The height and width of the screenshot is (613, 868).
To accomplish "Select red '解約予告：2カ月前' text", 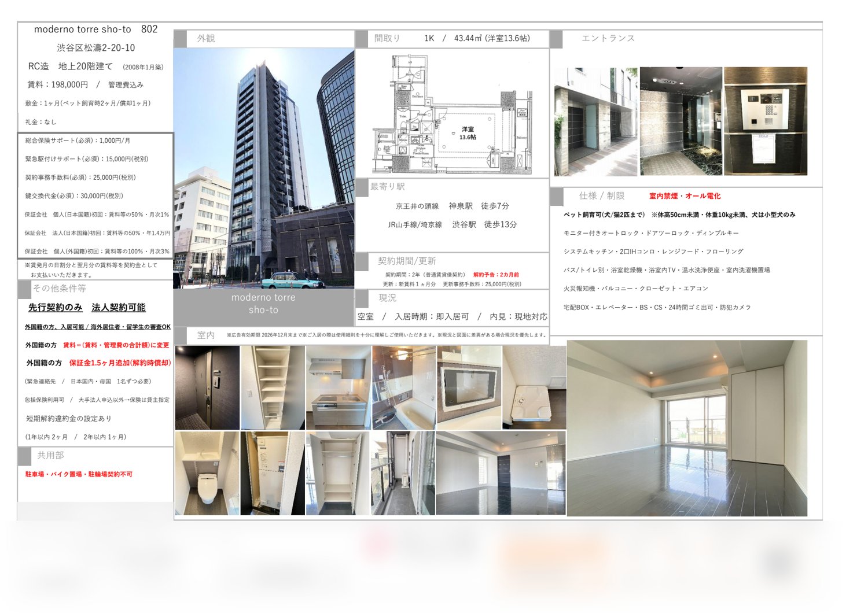I will click(x=496, y=275).
